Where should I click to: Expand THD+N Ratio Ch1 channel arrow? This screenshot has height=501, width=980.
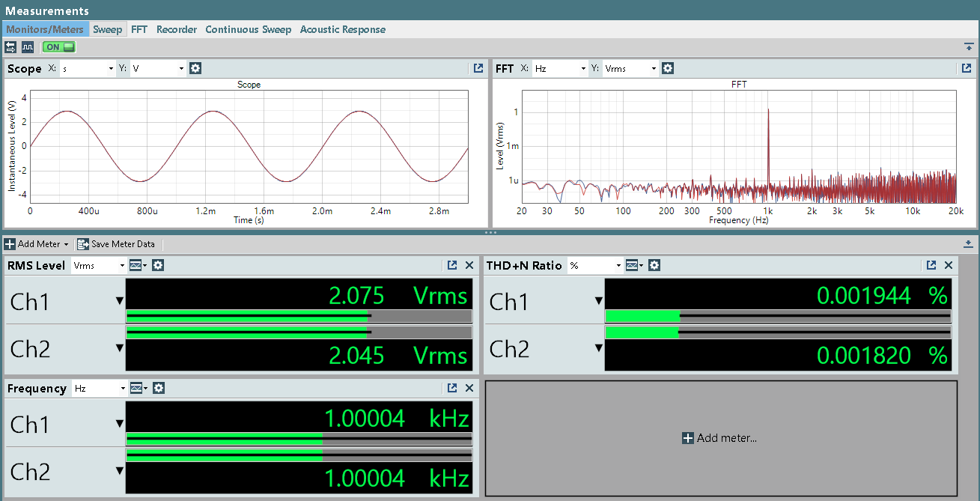[x=598, y=301]
